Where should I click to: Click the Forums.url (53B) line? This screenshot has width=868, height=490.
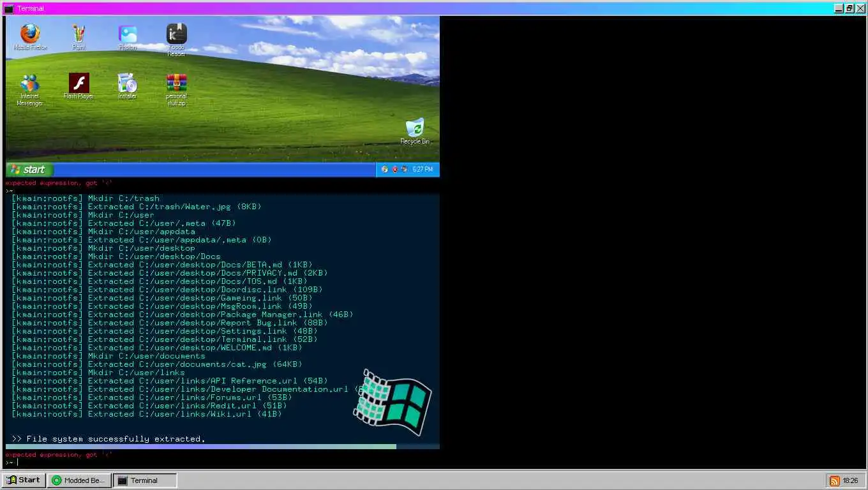152,397
